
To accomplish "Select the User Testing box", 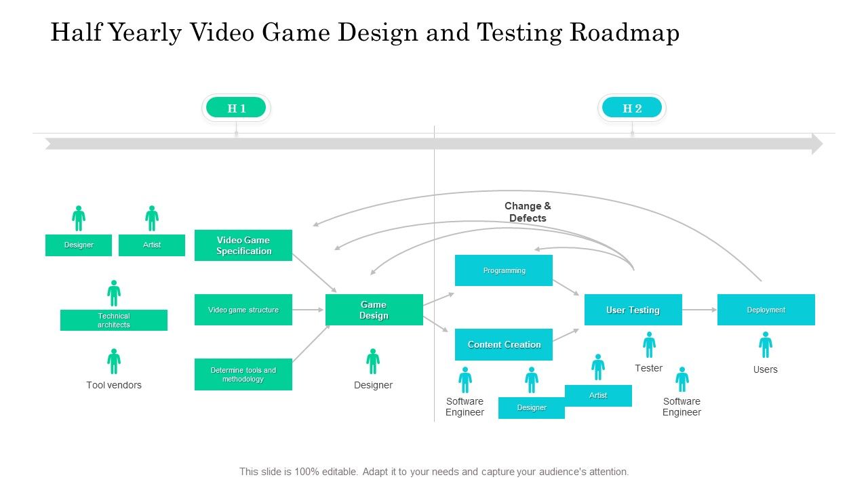I will pos(633,310).
